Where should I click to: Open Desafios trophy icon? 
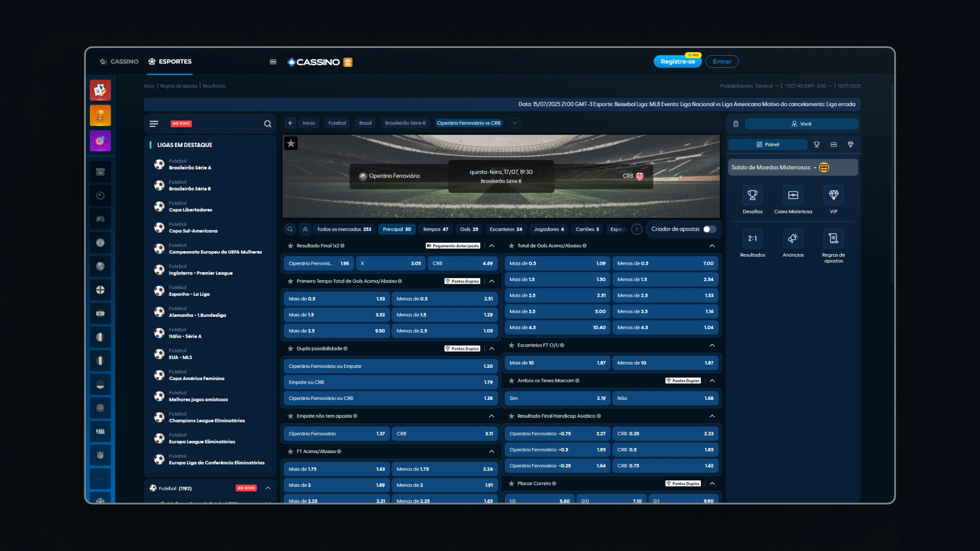coord(752,195)
